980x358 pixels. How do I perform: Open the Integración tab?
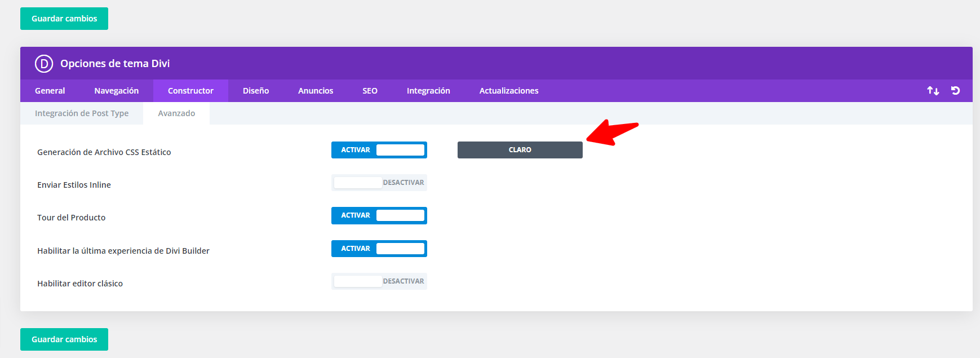pyautogui.click(x=428, y=91)
